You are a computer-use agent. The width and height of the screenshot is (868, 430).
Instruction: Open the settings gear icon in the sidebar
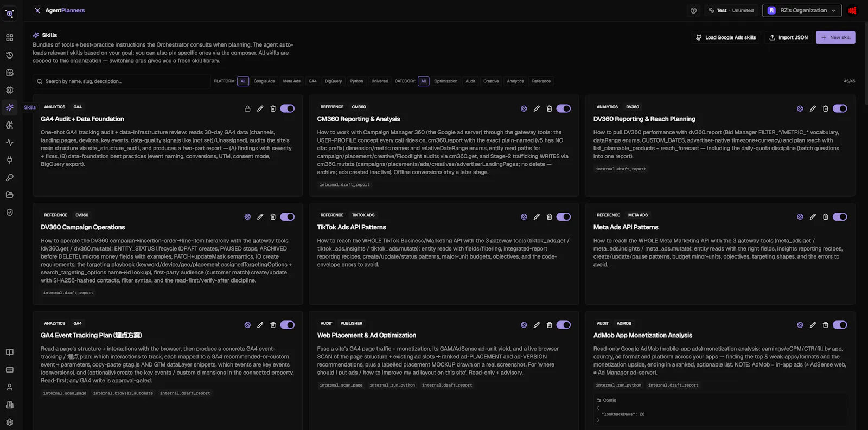point(10,422)
